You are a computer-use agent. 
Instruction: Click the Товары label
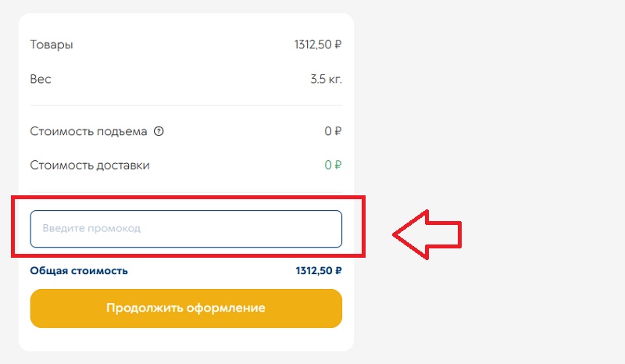tap(52, 45)
